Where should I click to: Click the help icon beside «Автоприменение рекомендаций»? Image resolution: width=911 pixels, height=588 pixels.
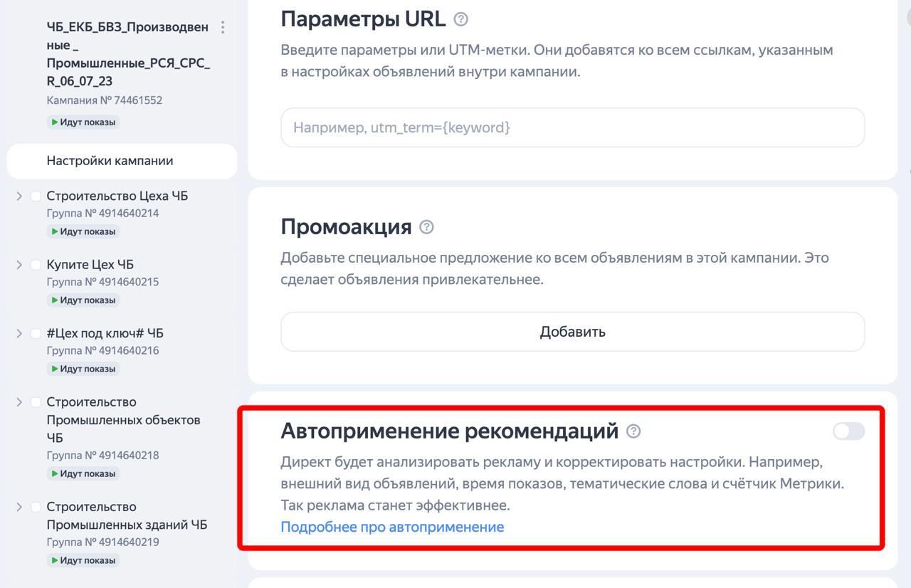point(633,431)
